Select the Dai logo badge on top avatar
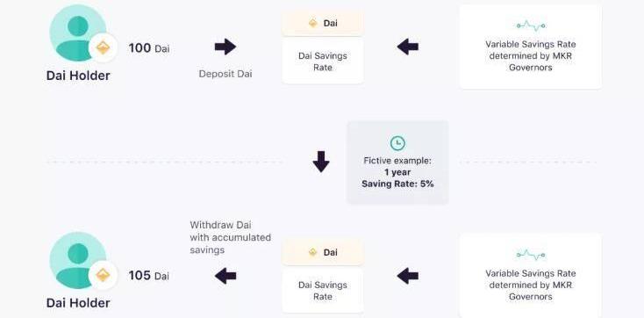This screenshot has height=318, width=644. [103, 47]
